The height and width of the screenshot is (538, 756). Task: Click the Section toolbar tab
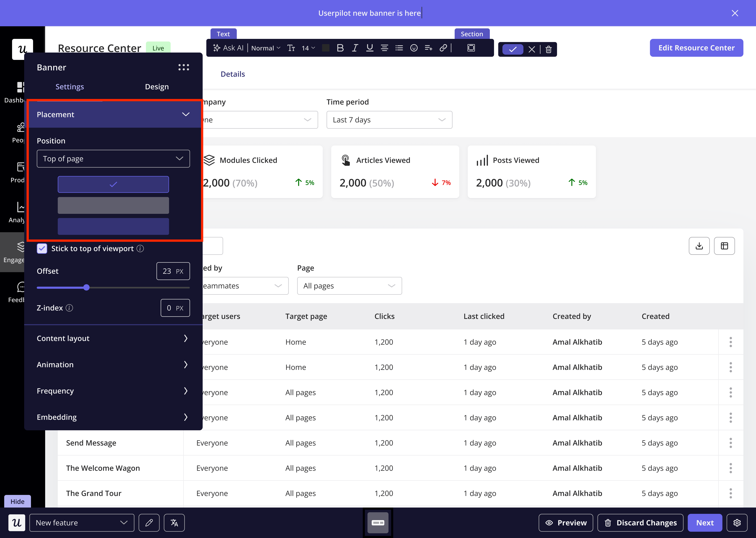point(472,34)
